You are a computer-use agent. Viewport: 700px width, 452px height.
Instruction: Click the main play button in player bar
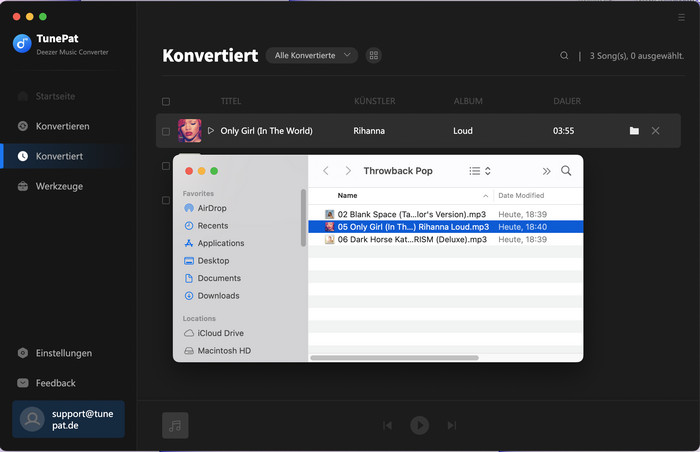(420, 425)
